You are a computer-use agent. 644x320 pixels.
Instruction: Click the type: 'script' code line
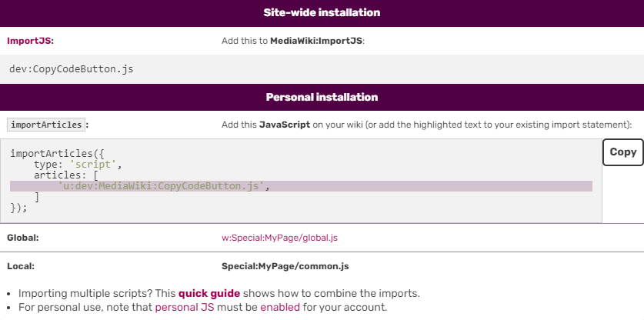78,165
